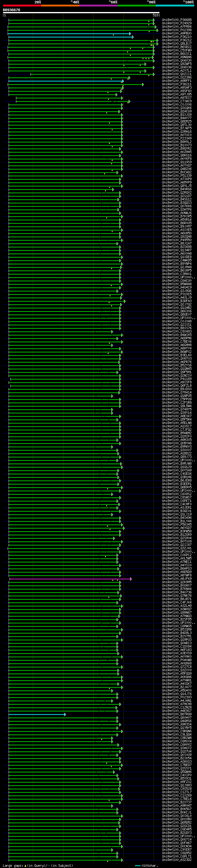The width and height of the screenshot is (197, 868).
Task: Open hit UniRef100_A9TES7
Action: (177, 98)
